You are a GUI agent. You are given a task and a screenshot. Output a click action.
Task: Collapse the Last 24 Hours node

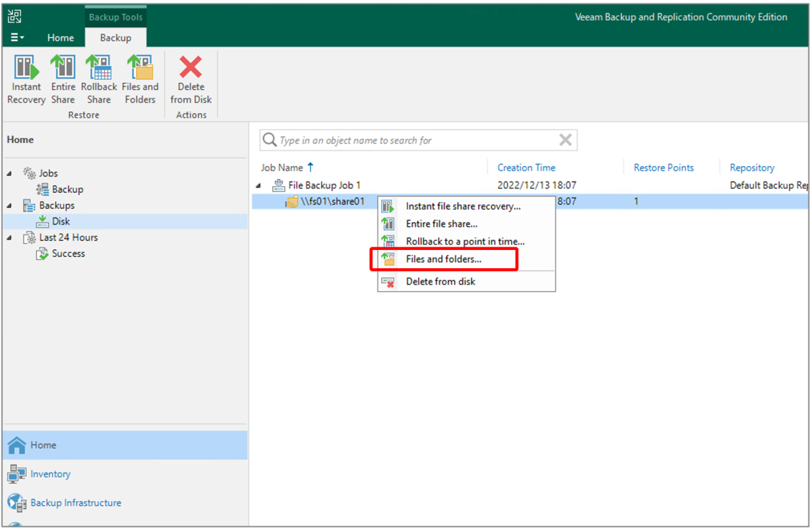[x=10, y=238]
